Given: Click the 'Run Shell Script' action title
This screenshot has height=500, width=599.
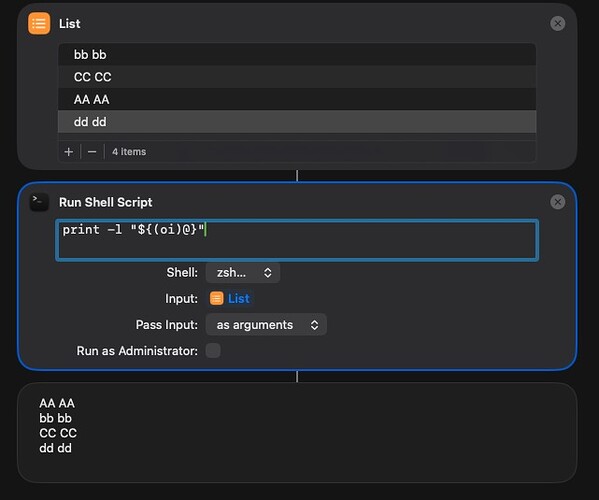Looking at the screenshot, I should (105, 202).
